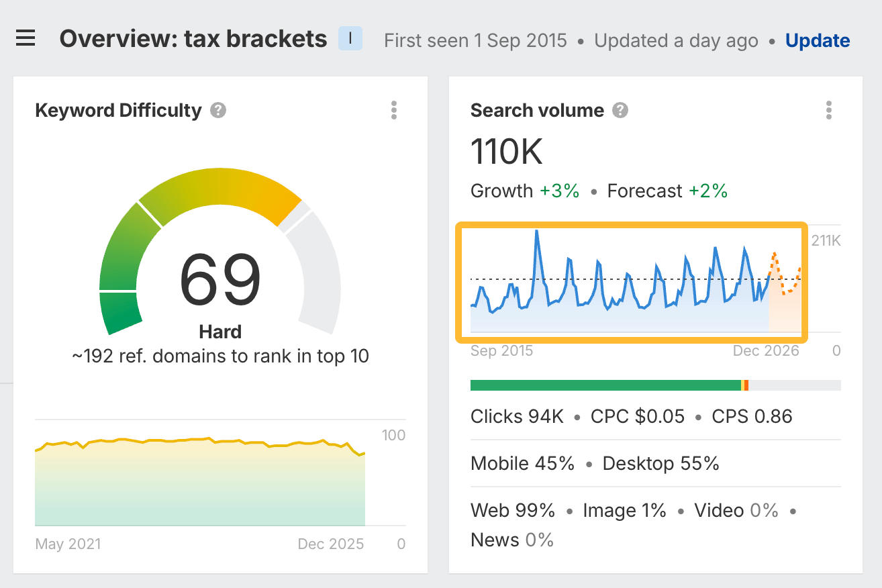Click the Clicks 94K metric
This screenshot has height=588, width=882.
point(517,416)
